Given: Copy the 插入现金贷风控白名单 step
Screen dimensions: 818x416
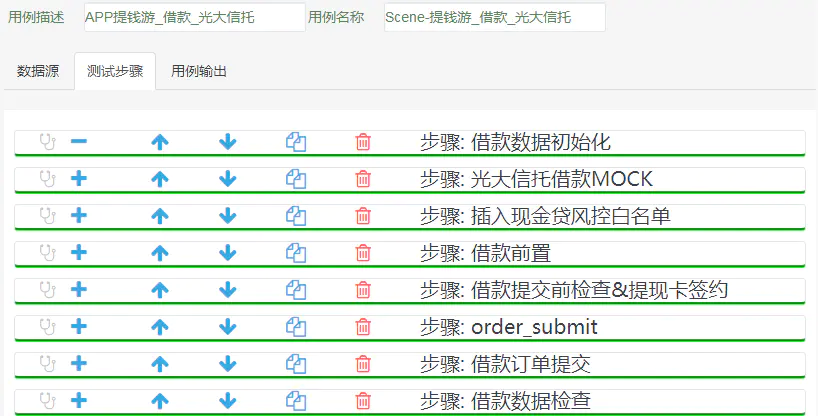Looking at the screenshot, I should (x=296, y=216).
